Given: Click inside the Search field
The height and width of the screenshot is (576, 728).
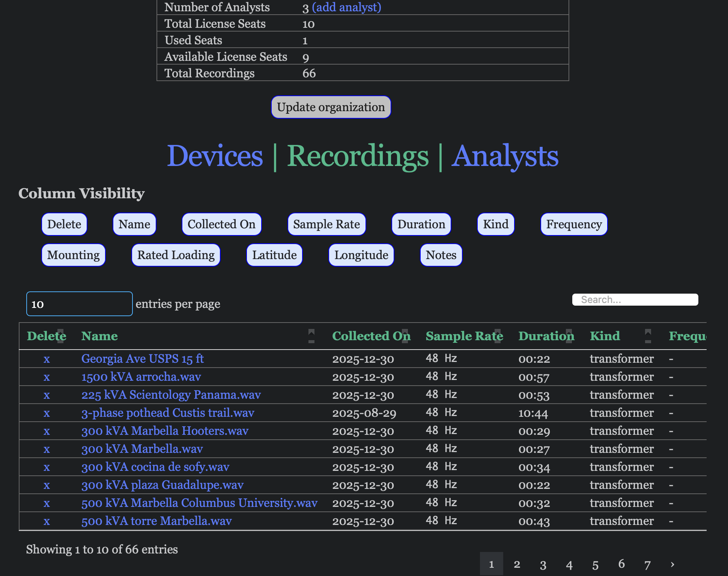Looking at the screenshot, I should click(x=635, y=300).
